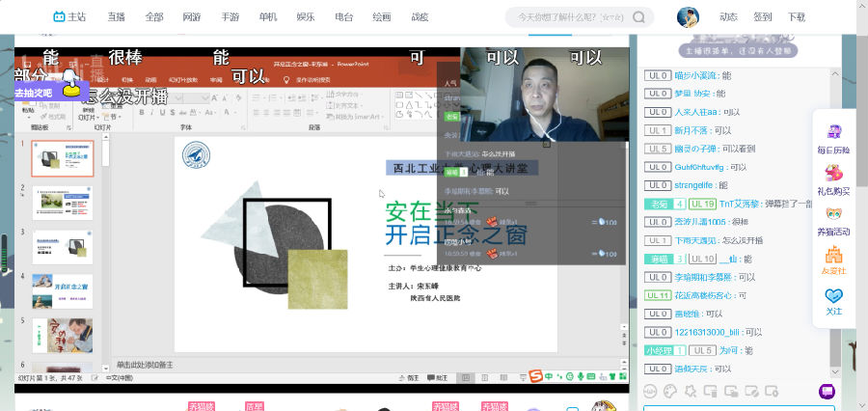Click username 李瑜期和李慕熙 in chat
Image resolution: width=868 pixels, height=411 pixels.
(704, 277)
